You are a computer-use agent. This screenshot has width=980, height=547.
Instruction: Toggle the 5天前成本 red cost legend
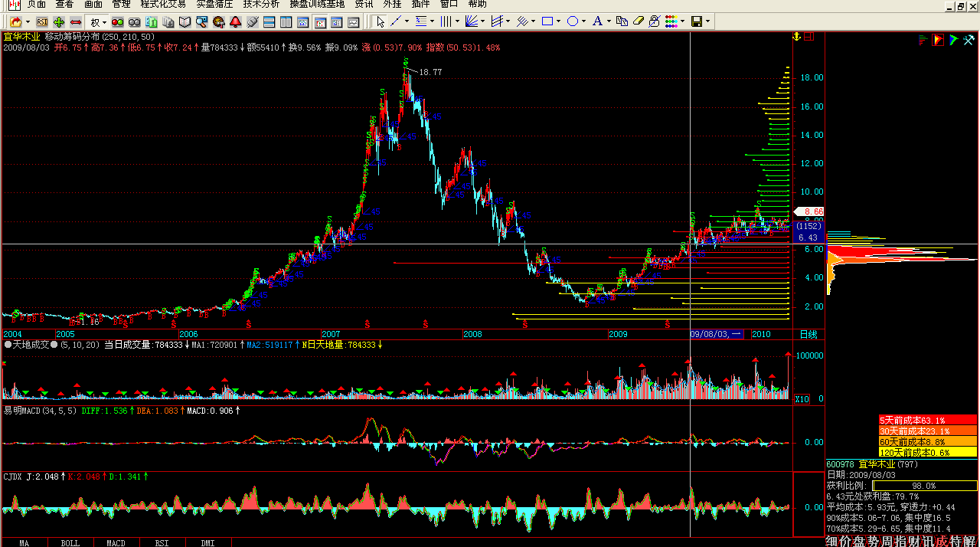click(928, 420)
